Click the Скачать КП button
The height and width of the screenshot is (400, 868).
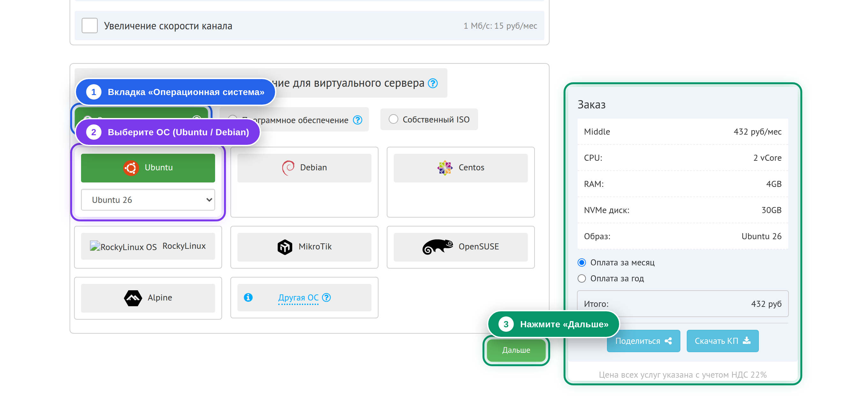[723, 341]
